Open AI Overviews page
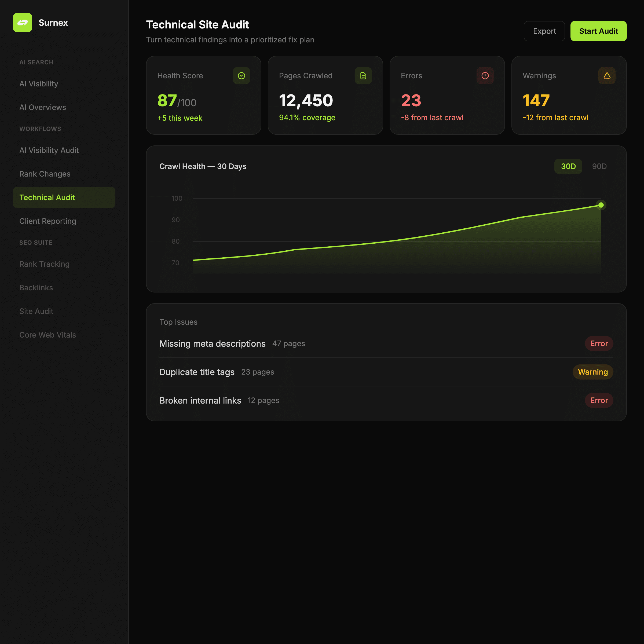The image size is (644, 644). (43, 107)
